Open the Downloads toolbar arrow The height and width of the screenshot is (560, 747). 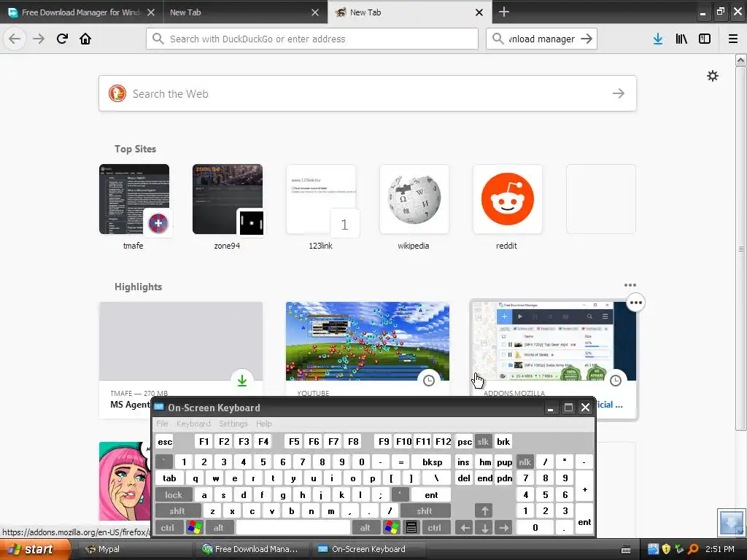(658, 39)
